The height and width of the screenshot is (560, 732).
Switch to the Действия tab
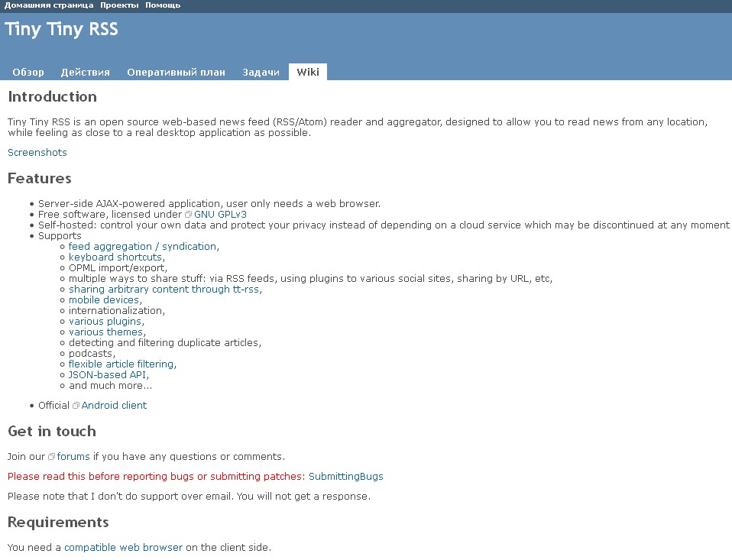click(x=86, y=73)
